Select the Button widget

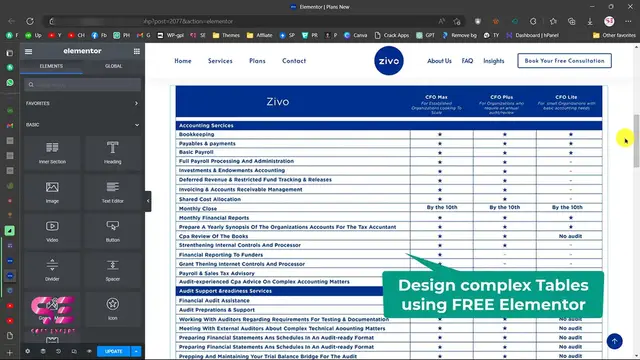pos(113,231)
